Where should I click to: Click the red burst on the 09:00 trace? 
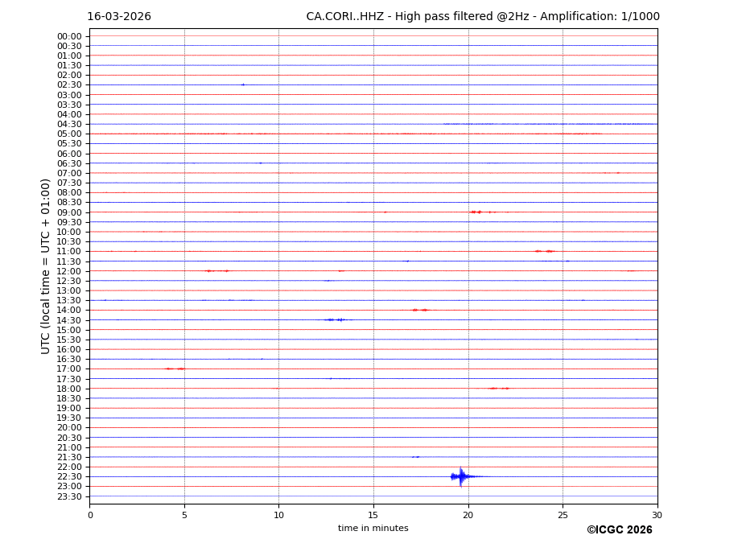click(476, 212)
